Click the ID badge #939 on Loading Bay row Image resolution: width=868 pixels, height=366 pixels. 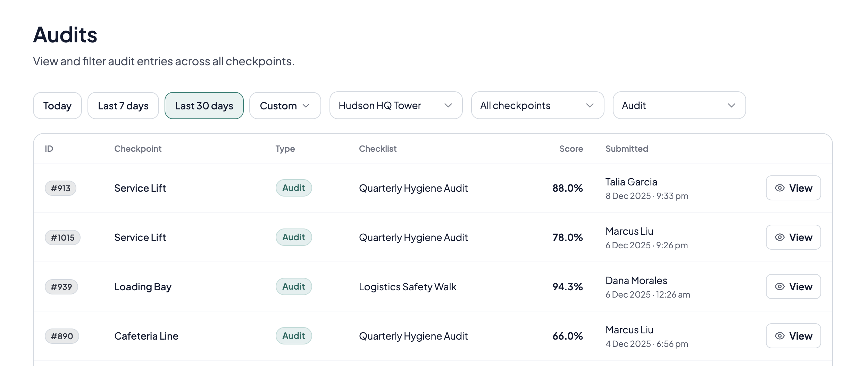61,286
